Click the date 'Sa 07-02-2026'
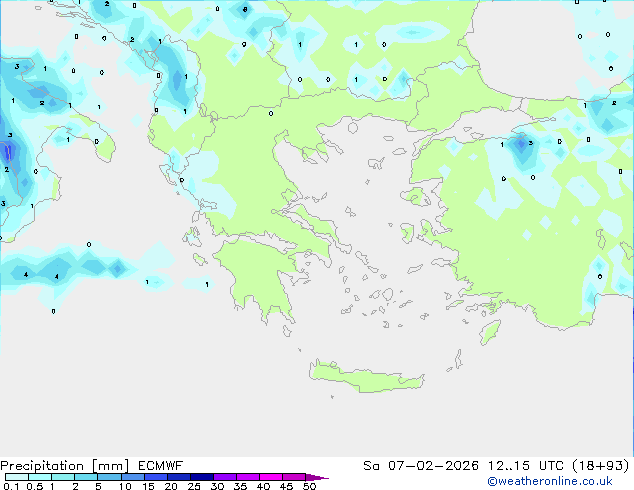 (x=421, y=465)
